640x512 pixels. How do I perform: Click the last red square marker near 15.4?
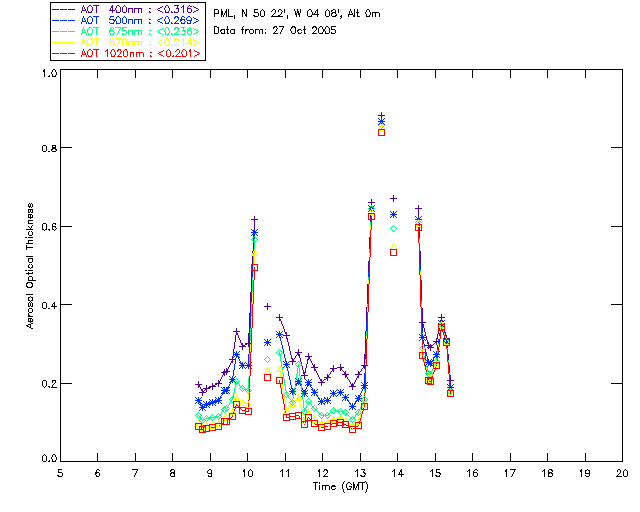pyautogui.click(x=451, y=393)
